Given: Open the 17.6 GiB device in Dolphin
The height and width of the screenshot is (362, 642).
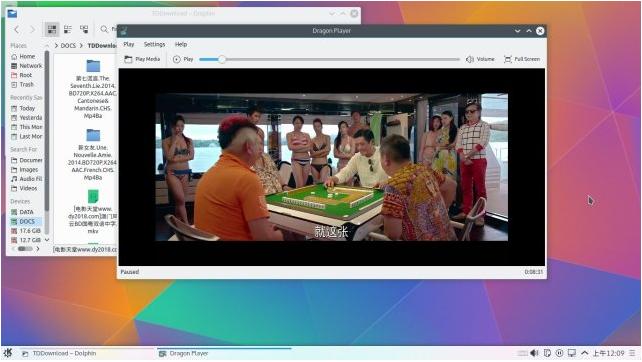Looking at the screenshot, I should (27, 231).
